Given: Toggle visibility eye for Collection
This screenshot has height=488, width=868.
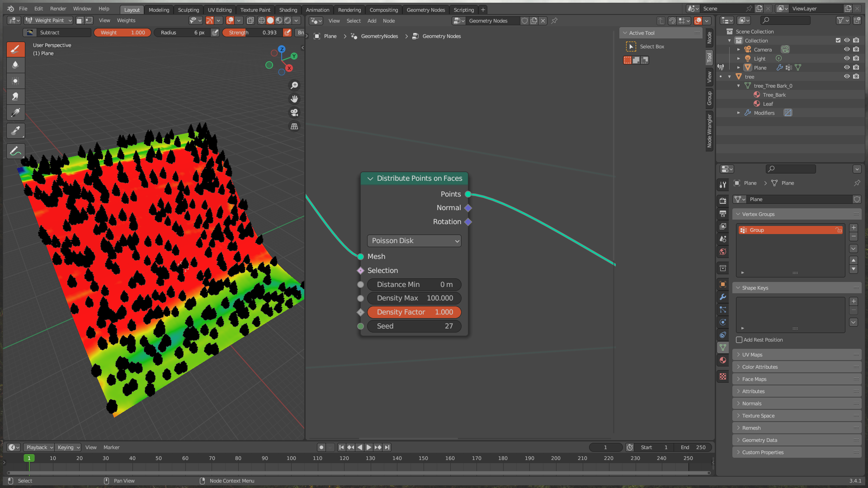Looking at the screenshot, I should click(847, 41).
